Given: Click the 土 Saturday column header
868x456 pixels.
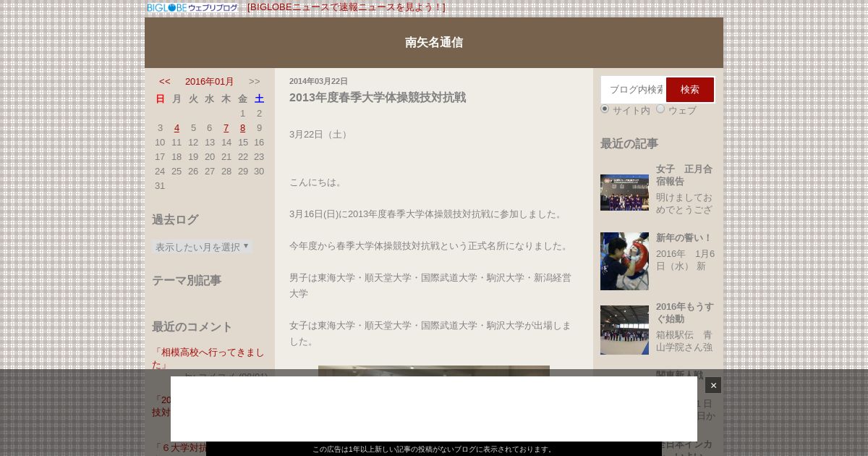Looking at the screenshot, I should (259, 99).
